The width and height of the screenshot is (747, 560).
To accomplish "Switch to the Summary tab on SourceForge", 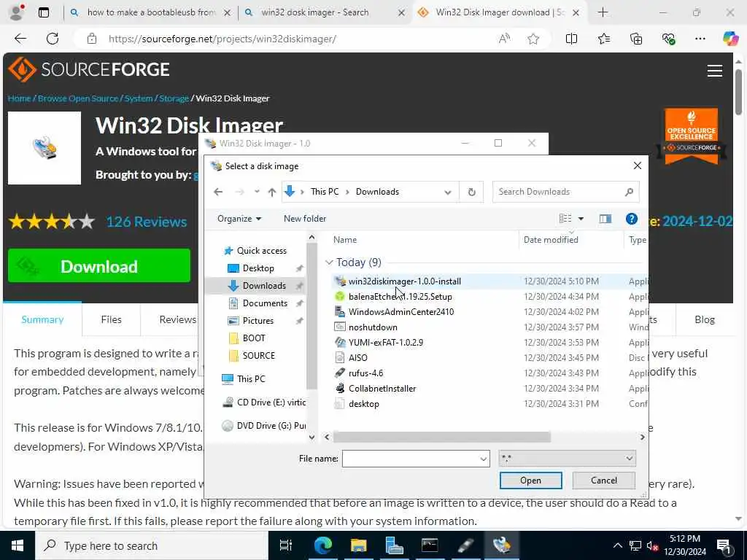I will point(42,320).
